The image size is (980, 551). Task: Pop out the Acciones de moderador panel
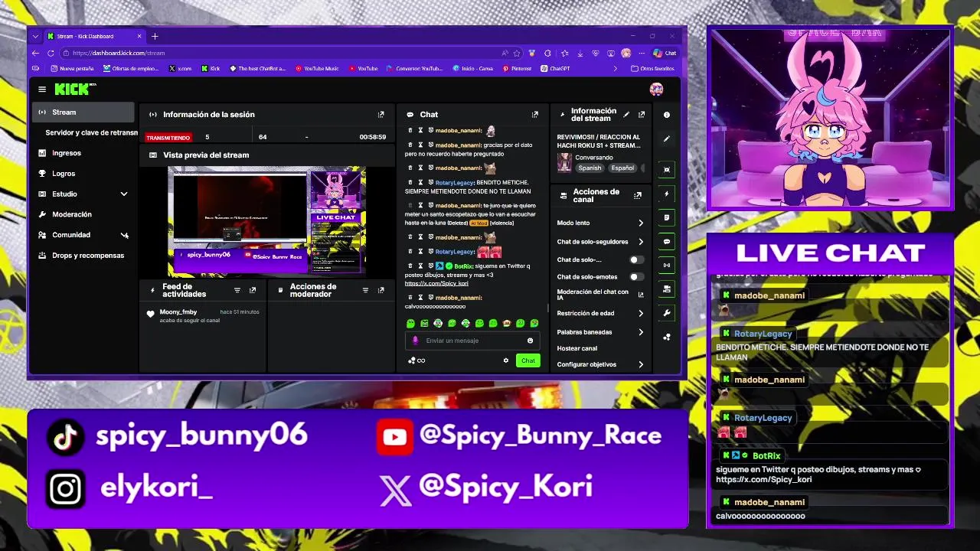(x=381, y=291)
